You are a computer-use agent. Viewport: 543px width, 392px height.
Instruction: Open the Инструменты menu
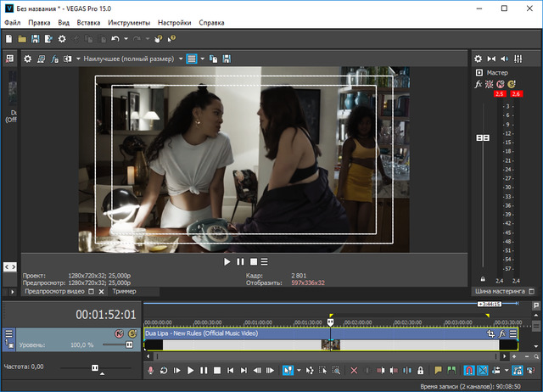point(130,23)
